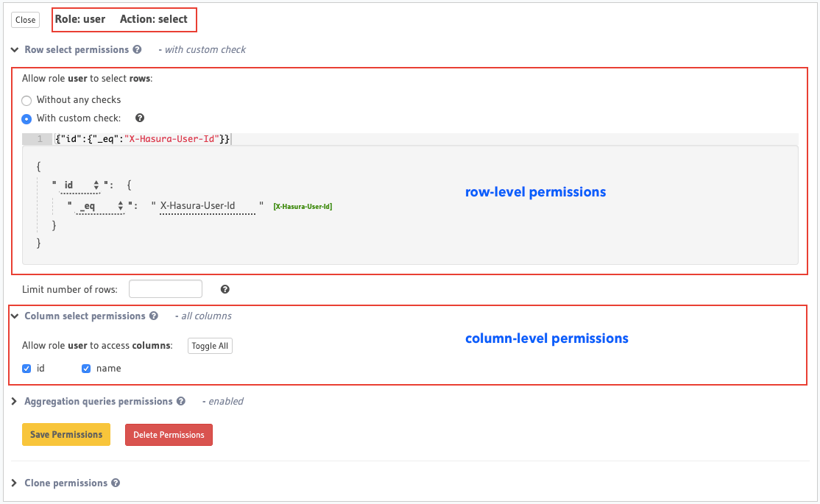Select the Without any checks option
The image size is (820, 504).
(x=27, y=100)
